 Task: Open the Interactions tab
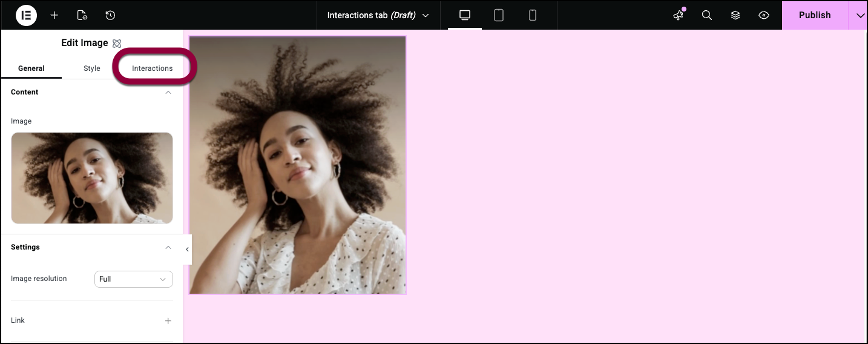pyautogui.click(x=153, y=68)
